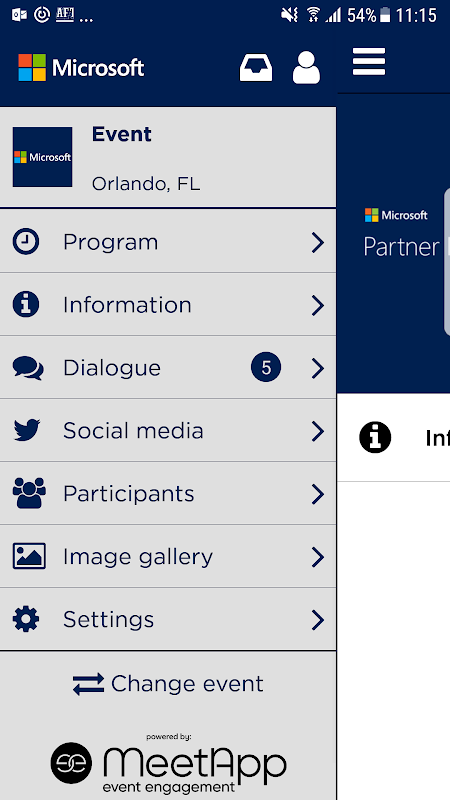Screen dimensions: 450x800
Task: Click the Dialogue speech bubbles icon
Action: (x=28, y=368)
